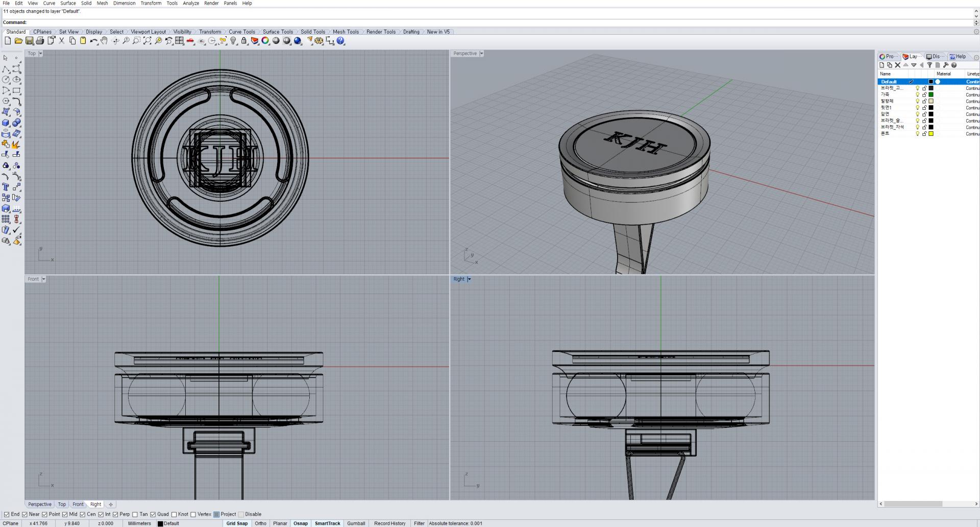Expand the Perspective viewport menu arrow
980x527 pixels.
pos(481,54)
